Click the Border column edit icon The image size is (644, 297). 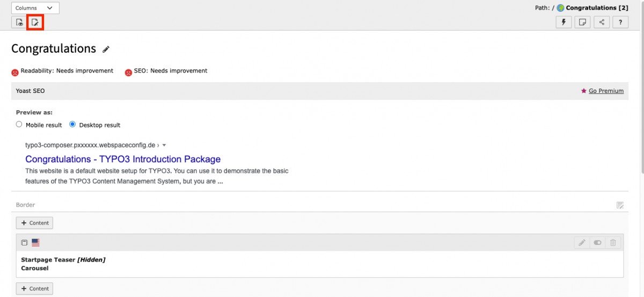point(620,205)
